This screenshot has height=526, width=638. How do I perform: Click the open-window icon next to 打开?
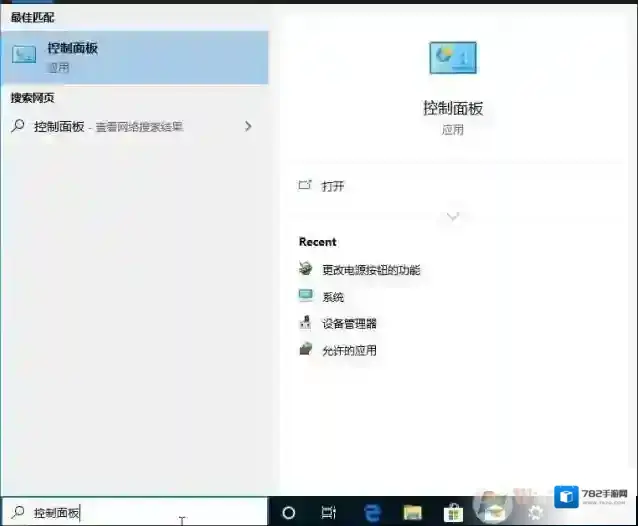tap(305, 185)
